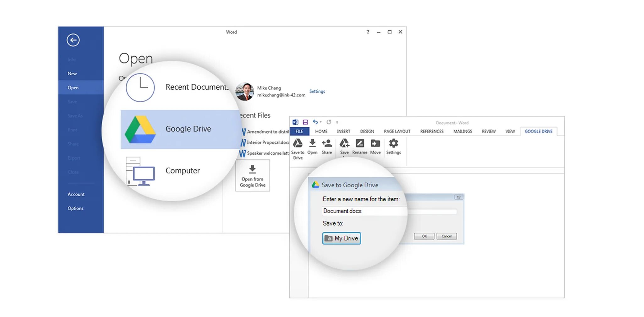The height and width of the screenshot is (317, 644).
Task: Expand Customize Quick Access Toolbar dropdown
Action: click(337, 122)
